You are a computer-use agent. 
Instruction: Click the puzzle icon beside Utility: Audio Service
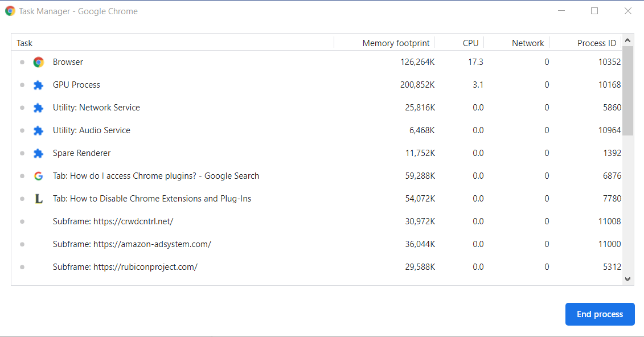point(39,130)
